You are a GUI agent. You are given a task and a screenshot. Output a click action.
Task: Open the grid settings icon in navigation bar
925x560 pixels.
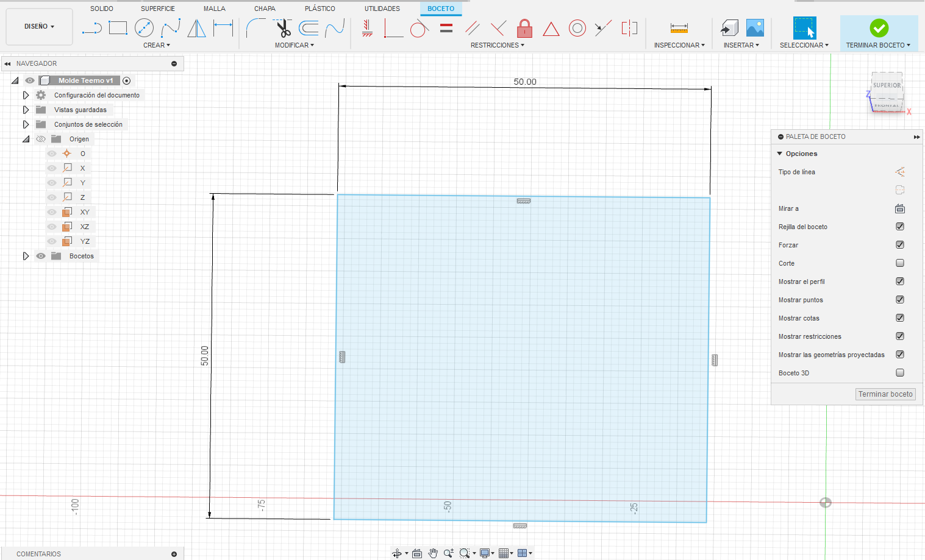504,553
